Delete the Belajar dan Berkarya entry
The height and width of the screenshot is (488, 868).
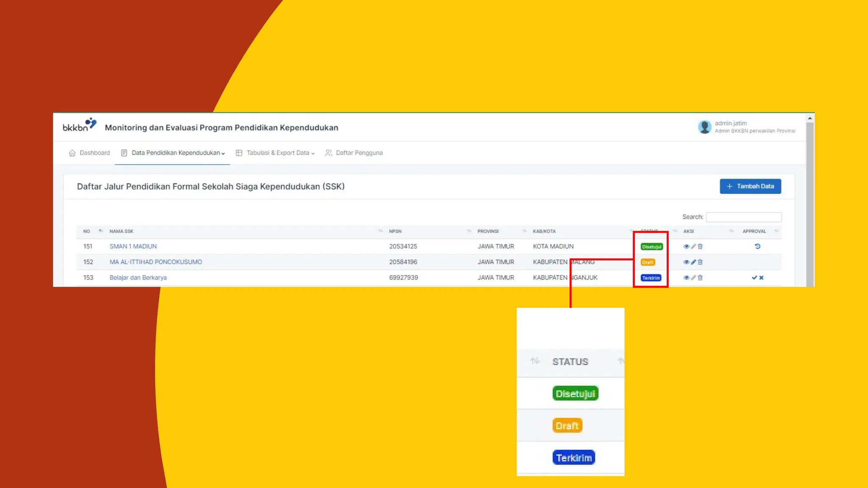coord(700,278)
